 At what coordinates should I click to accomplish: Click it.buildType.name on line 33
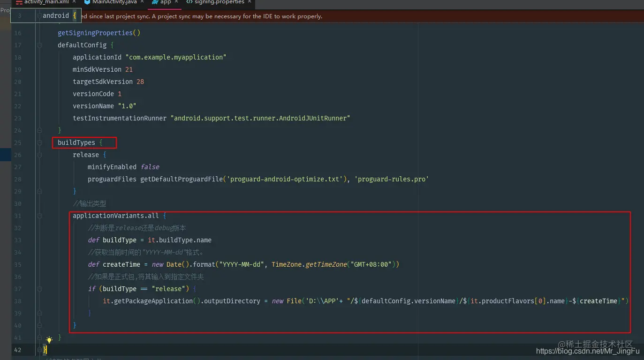(180, 240)
